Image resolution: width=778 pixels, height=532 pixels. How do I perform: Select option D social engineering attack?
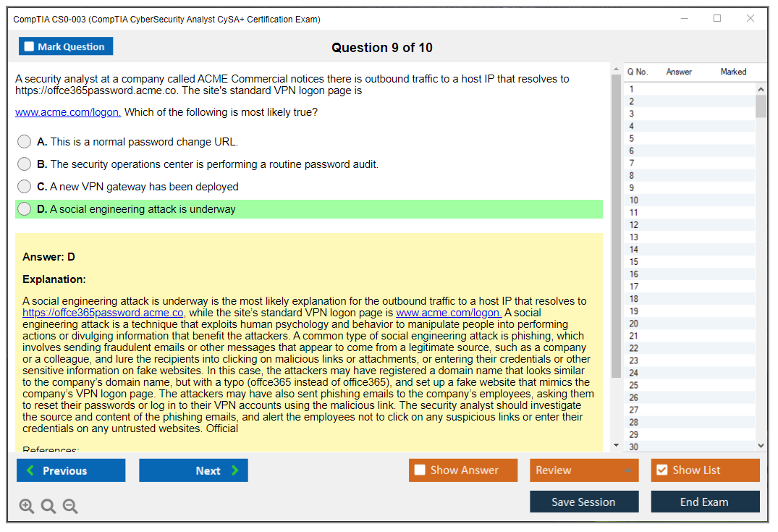coord(25,209)
